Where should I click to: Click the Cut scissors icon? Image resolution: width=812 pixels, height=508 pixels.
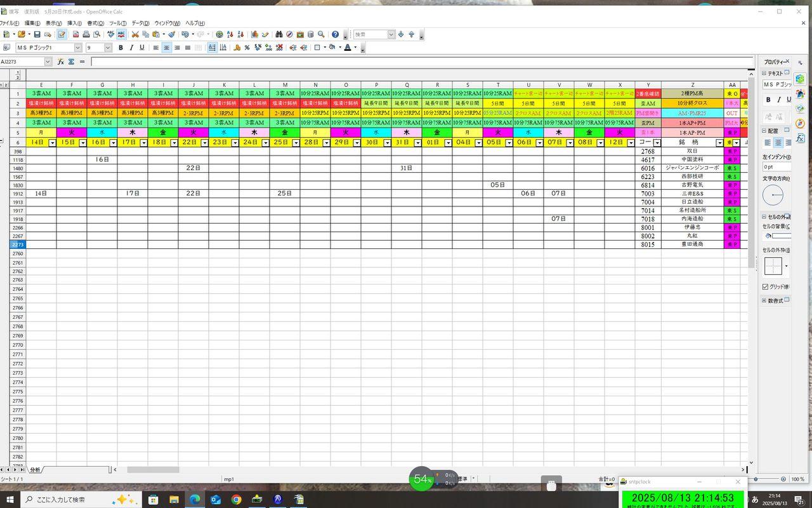point(135,34)
